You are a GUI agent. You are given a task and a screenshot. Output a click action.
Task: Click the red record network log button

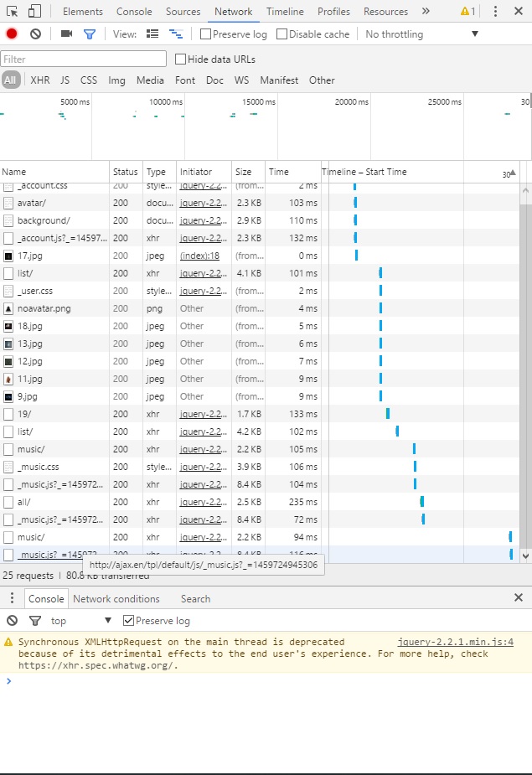pos(12,34)
